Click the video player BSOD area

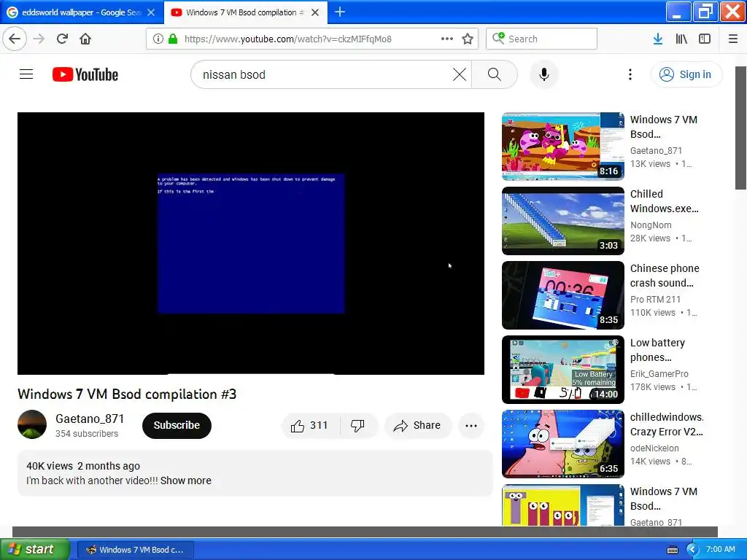tap(251, 244)
